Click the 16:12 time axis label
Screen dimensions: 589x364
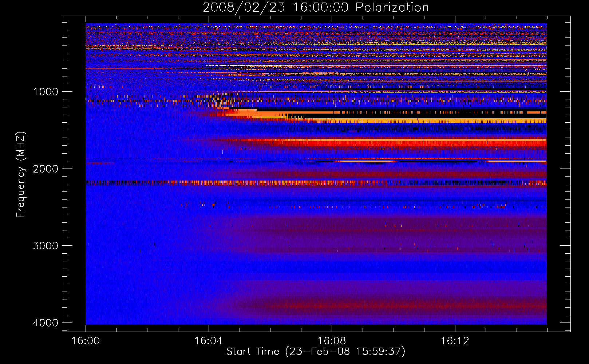(455, 341)
